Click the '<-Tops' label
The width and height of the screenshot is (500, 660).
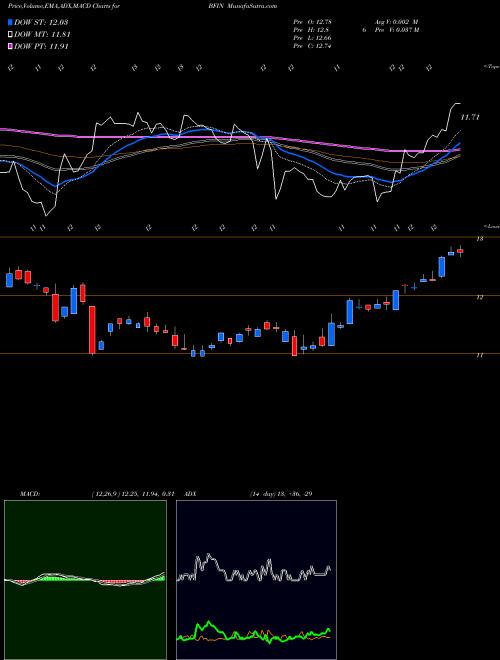(x=491, y=67)
